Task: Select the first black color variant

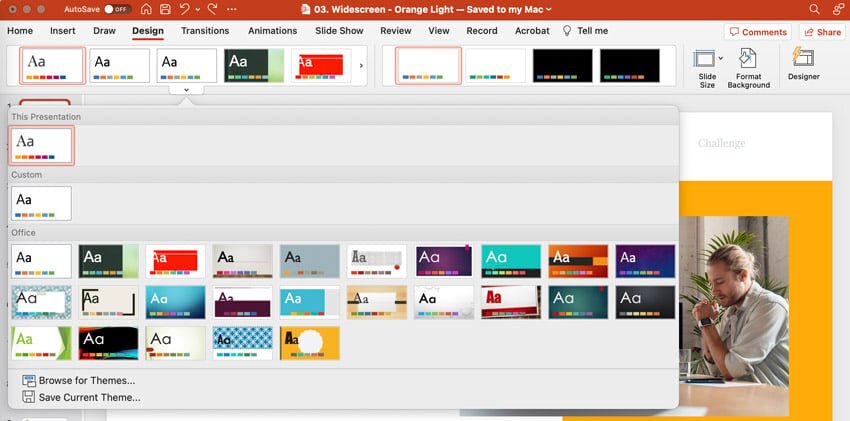Action: coord(562,66)
